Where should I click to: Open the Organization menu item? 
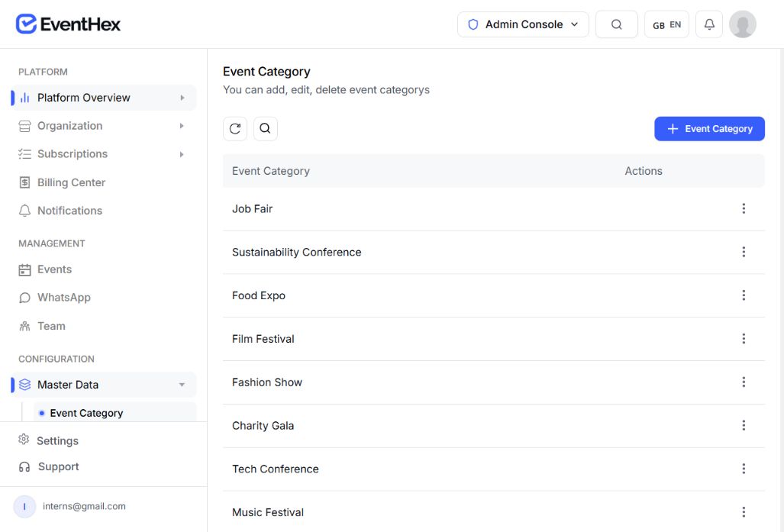(x=104, y=126)
